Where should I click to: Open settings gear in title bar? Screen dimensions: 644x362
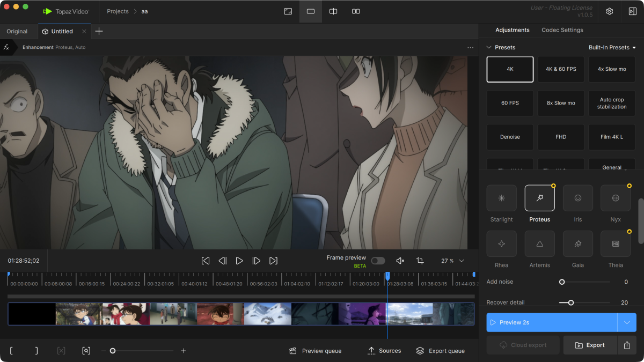pyautogui.click(x=610, y=11)
